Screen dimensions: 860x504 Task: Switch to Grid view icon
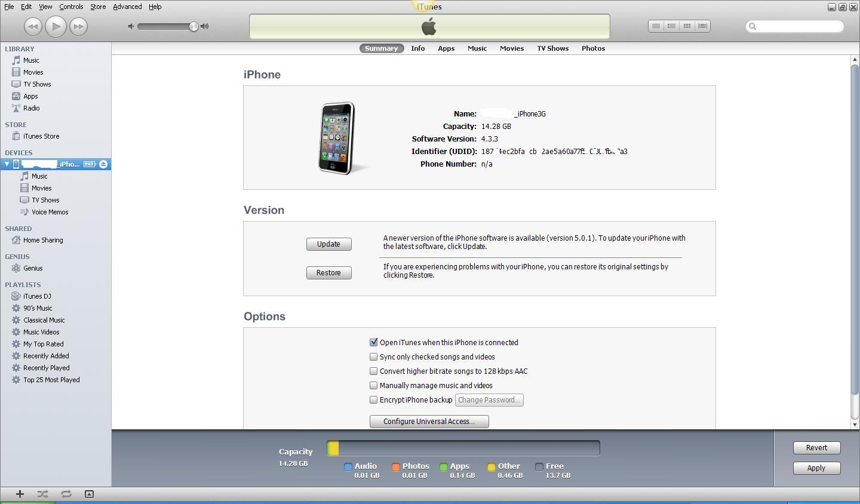(x=687, y=26)
